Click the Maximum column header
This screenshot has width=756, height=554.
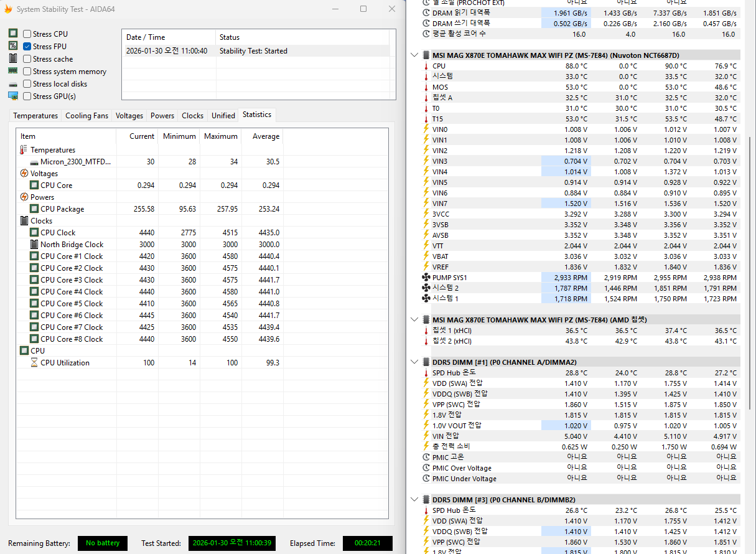tap(221, 136)
